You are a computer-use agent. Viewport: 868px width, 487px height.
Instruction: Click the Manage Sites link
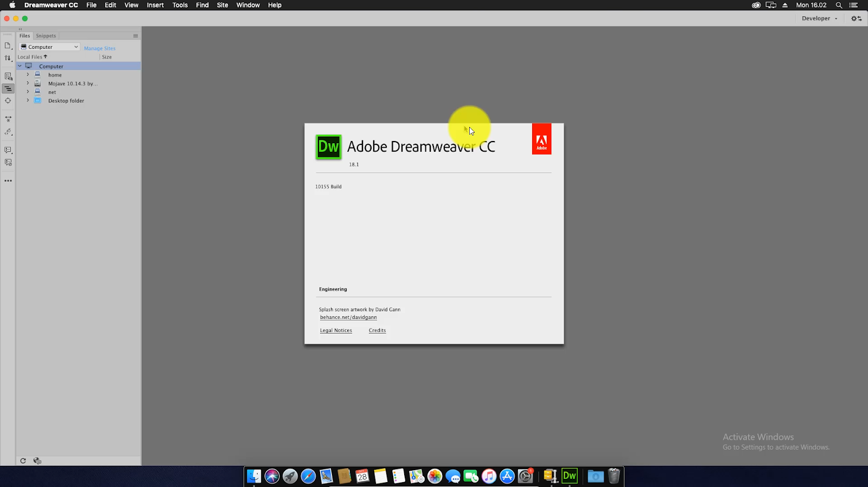coord(100,48)
